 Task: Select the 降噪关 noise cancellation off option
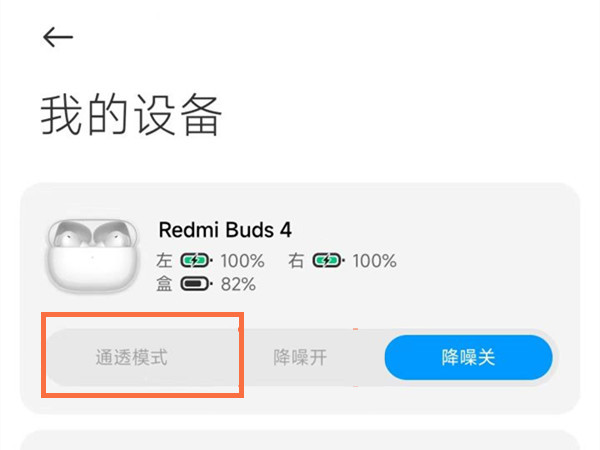[468, 358]
